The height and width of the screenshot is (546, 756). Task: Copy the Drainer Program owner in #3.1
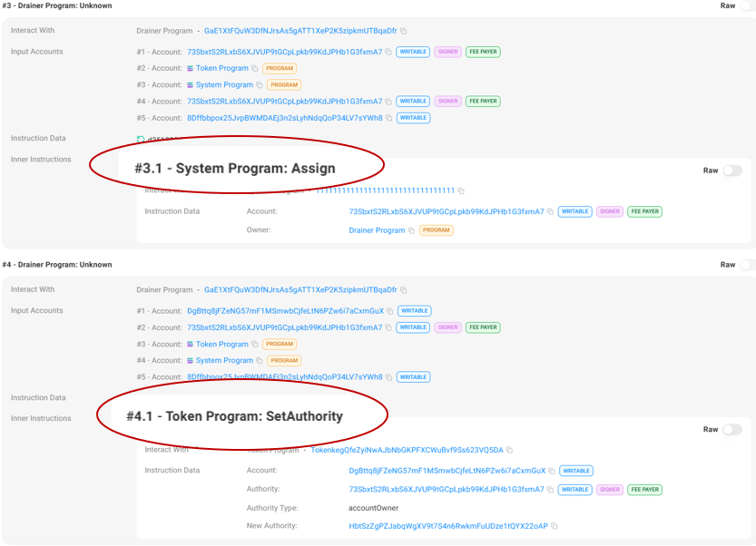click(x=411, y=230)
